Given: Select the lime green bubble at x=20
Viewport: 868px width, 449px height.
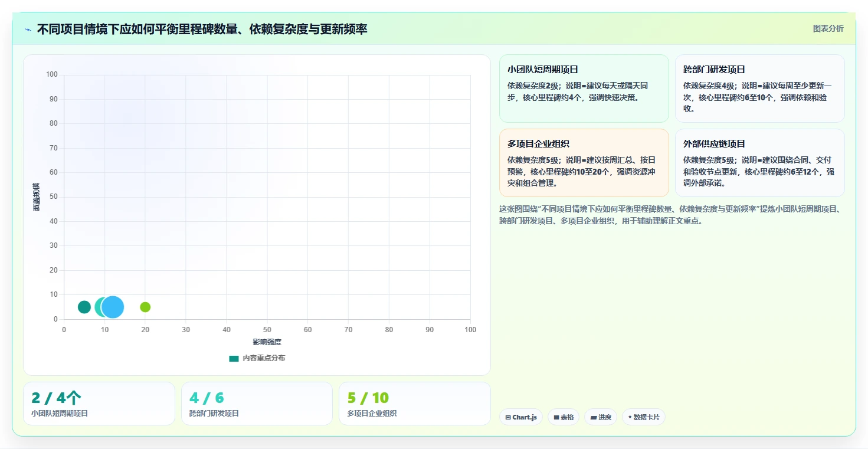Looking at the screenshot, I should coord(145,307).
